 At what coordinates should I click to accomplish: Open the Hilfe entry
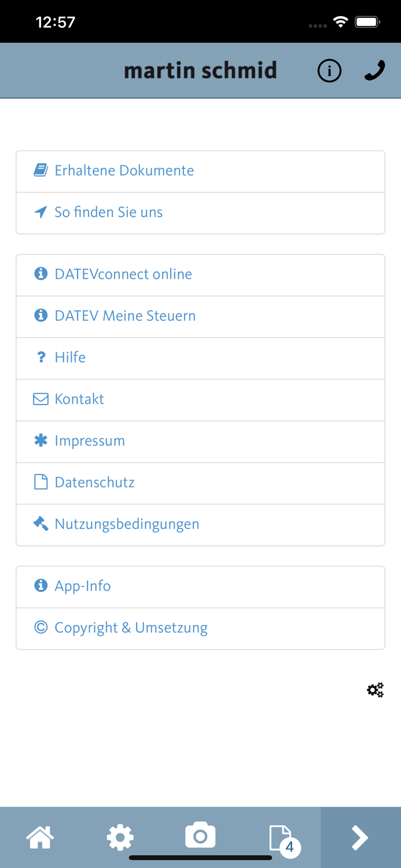tap(200, 358)
